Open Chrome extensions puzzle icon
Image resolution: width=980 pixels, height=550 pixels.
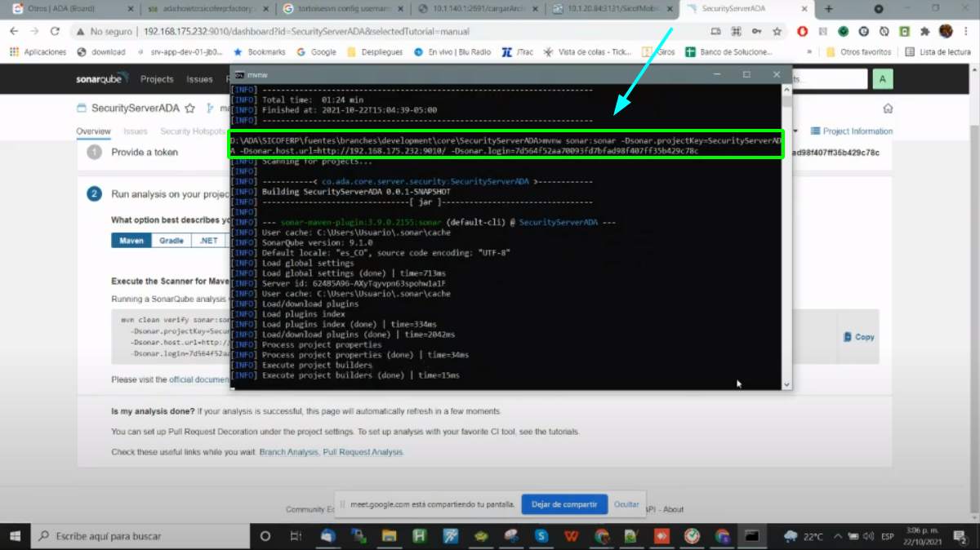(924, 32)
